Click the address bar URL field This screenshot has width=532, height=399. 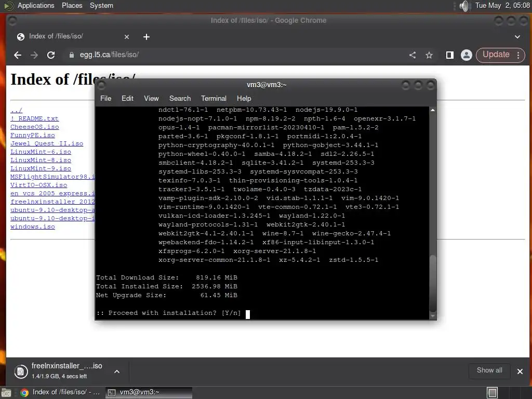pos(234,55)
